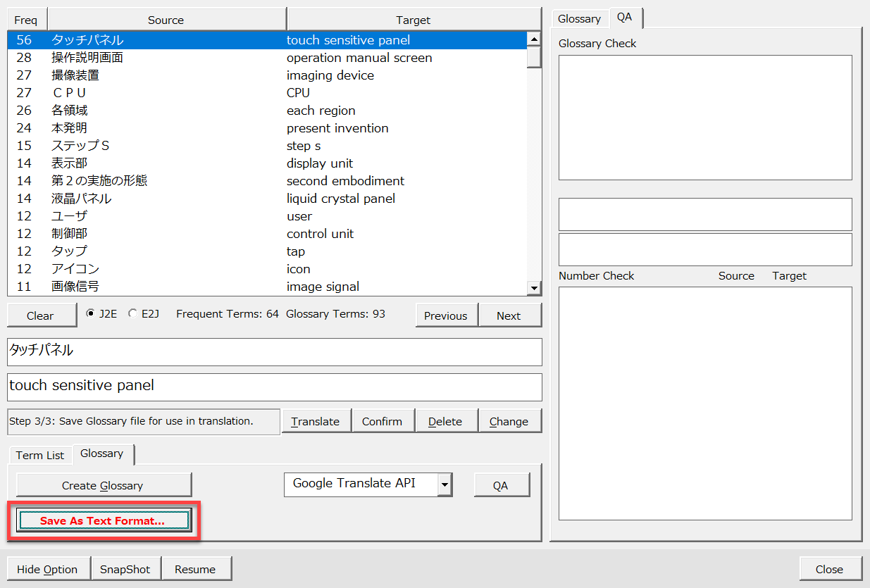Image resolution: width=870 pixels, height=588 pixels.
Task: Switch to the Term List tab
Action: click(x=40, y=455)
